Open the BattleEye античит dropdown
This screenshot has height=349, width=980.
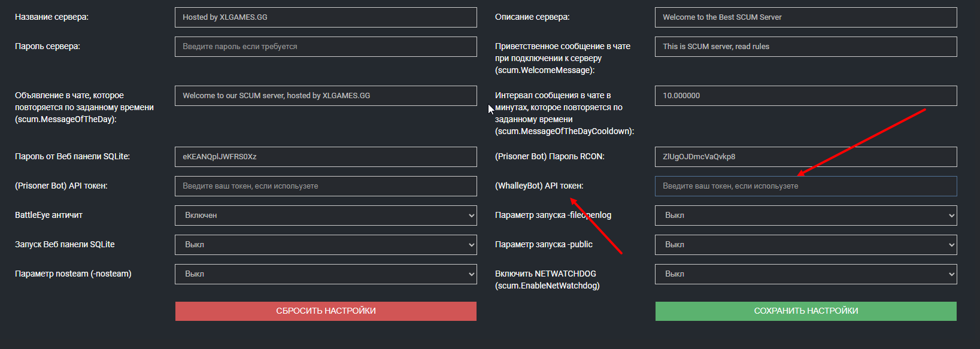pyautogui.click(x=326, y=216)
